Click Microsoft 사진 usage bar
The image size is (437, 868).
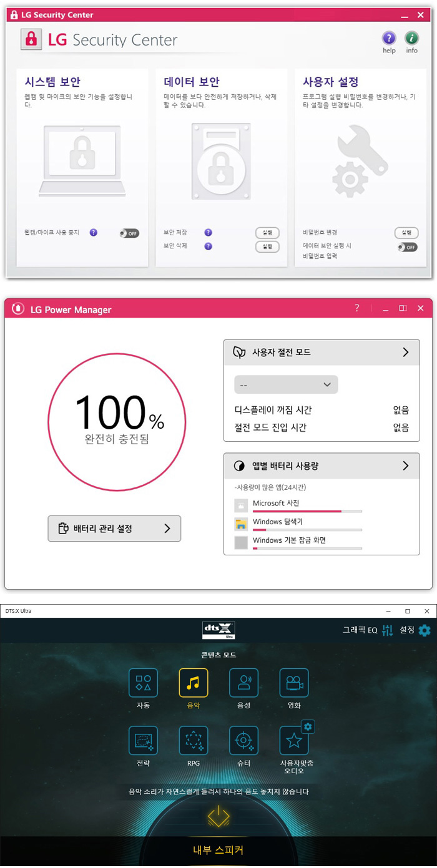pyautogui.click(x=307, y=511)
